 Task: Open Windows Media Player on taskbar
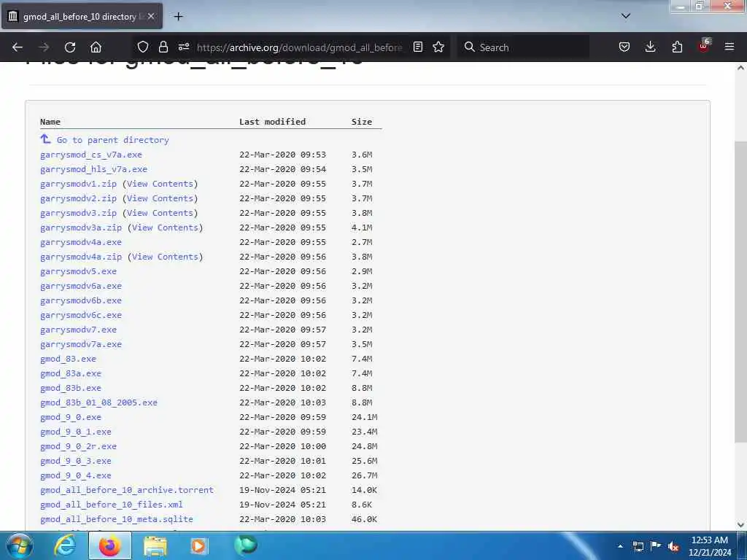(x=198, y=545)
